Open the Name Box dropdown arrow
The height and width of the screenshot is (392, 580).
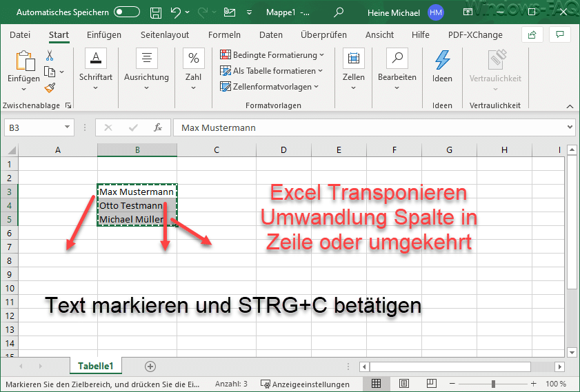[67, 127]
